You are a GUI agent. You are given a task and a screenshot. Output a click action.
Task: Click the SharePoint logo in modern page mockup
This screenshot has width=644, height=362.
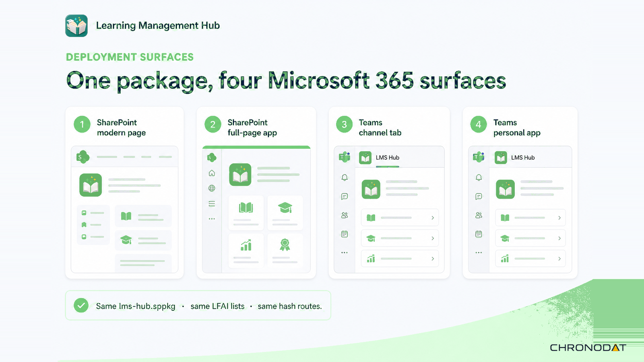pyautogui.click(x=83, y=157)
